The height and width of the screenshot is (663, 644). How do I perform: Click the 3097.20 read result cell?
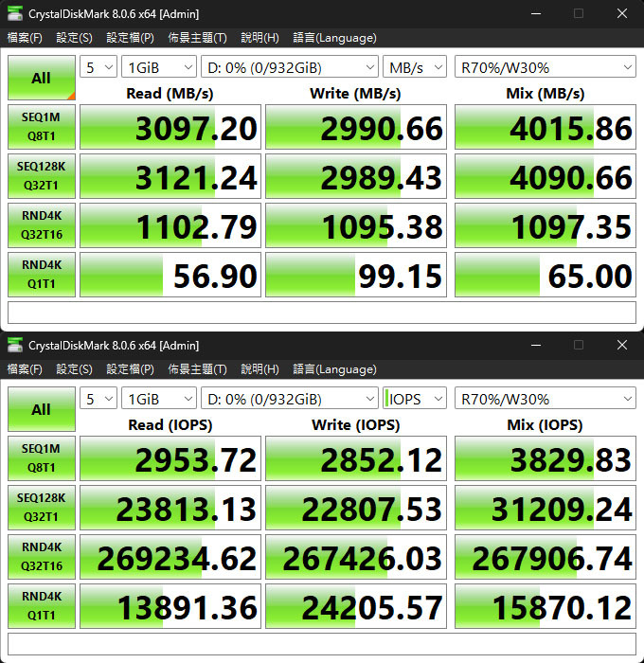170,127
